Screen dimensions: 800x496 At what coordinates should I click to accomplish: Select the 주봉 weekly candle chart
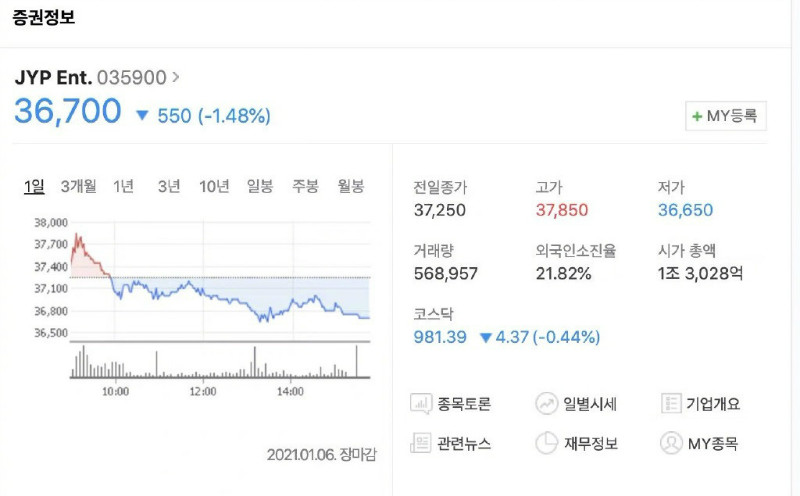point(305,186)
